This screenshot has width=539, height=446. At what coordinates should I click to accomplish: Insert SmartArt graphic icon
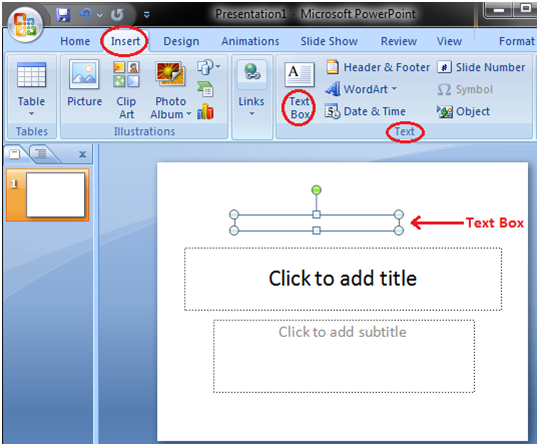(206, 89)
